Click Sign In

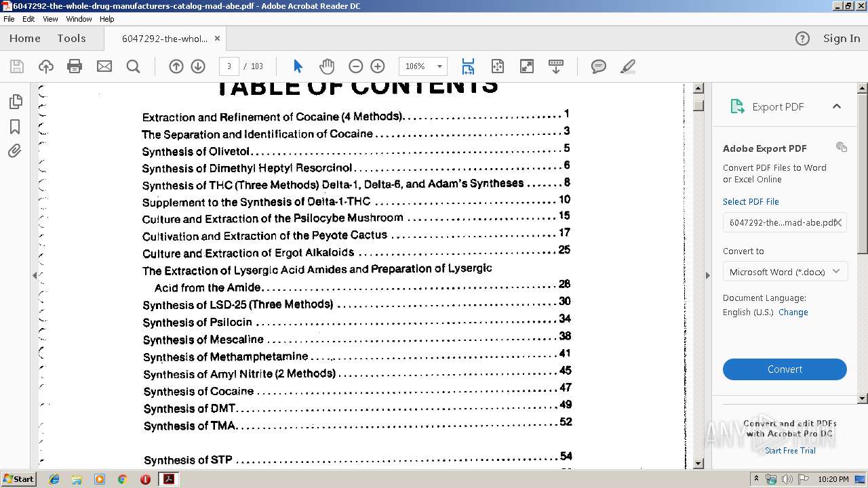tap(842, 39)
